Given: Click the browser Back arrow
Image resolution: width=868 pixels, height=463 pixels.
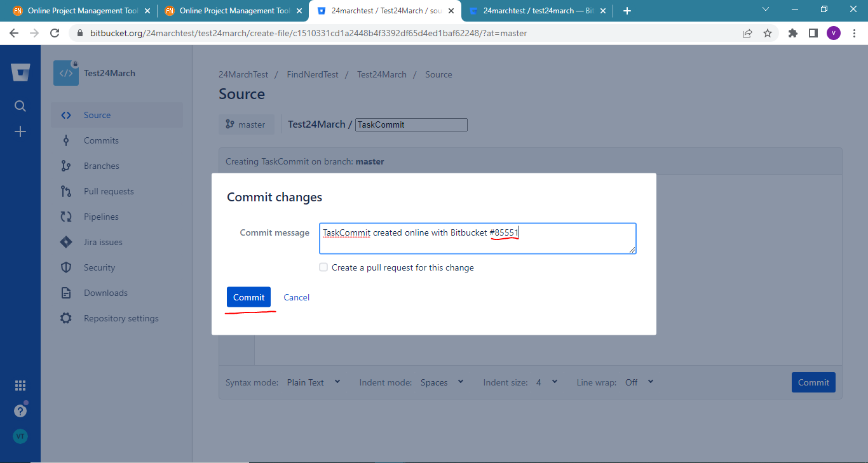Looking at the screenshot, I should pos(14,33).
